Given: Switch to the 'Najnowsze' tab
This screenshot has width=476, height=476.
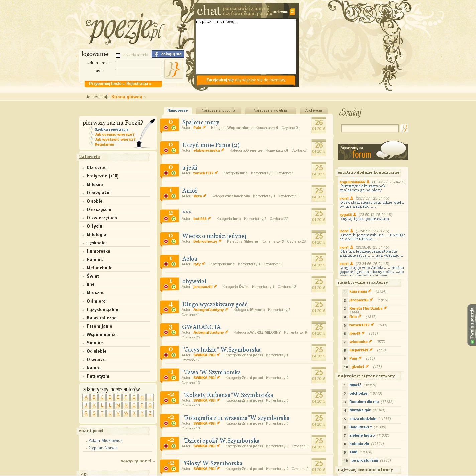Looking at the screenshot, I should coord(177,110).
